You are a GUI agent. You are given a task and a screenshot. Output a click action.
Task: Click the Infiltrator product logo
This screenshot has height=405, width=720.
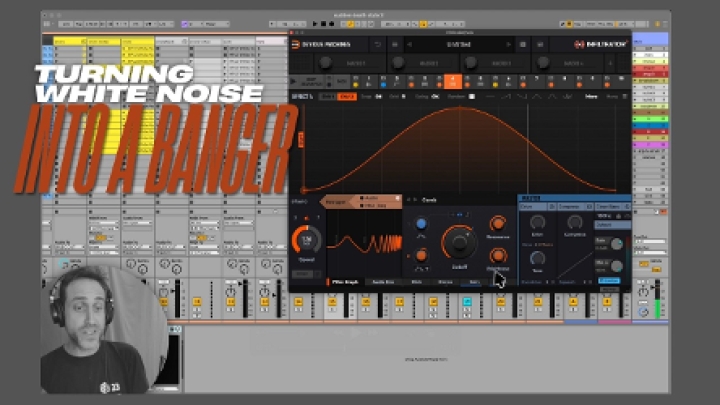pos(600,45)
